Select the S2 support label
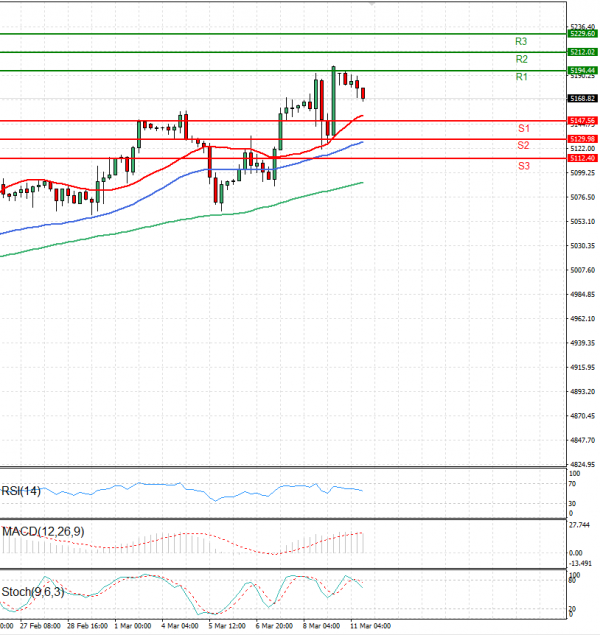The height and width of the screenshot is (635, 600). 523,146
